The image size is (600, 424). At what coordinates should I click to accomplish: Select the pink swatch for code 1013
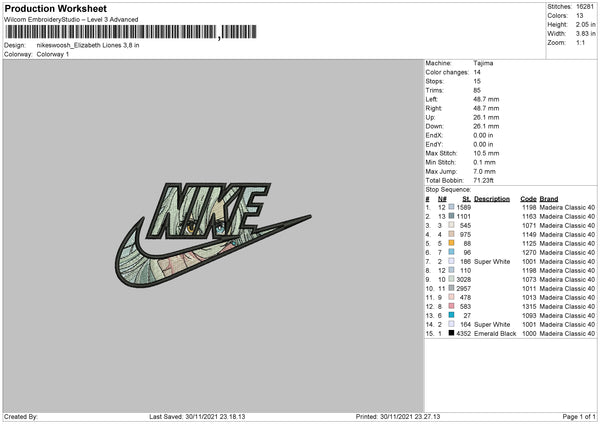point(452,297)
